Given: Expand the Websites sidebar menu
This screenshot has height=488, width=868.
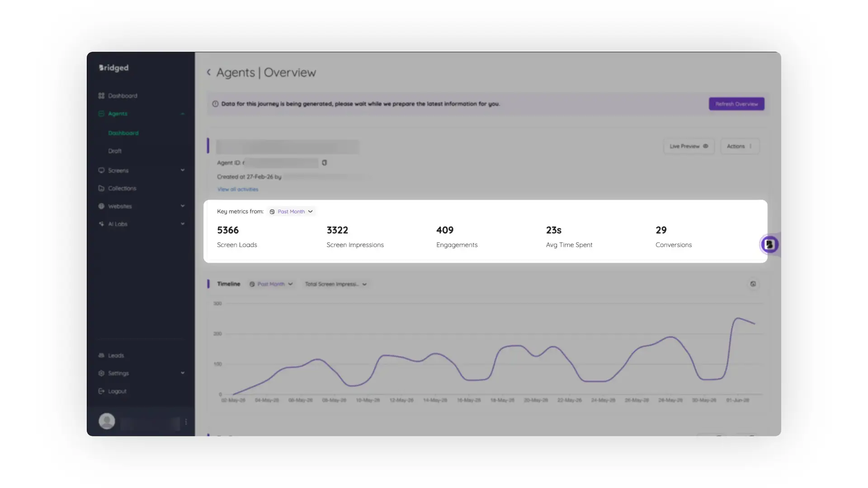Looking at the screenshot, I should (x=183, y=206).
